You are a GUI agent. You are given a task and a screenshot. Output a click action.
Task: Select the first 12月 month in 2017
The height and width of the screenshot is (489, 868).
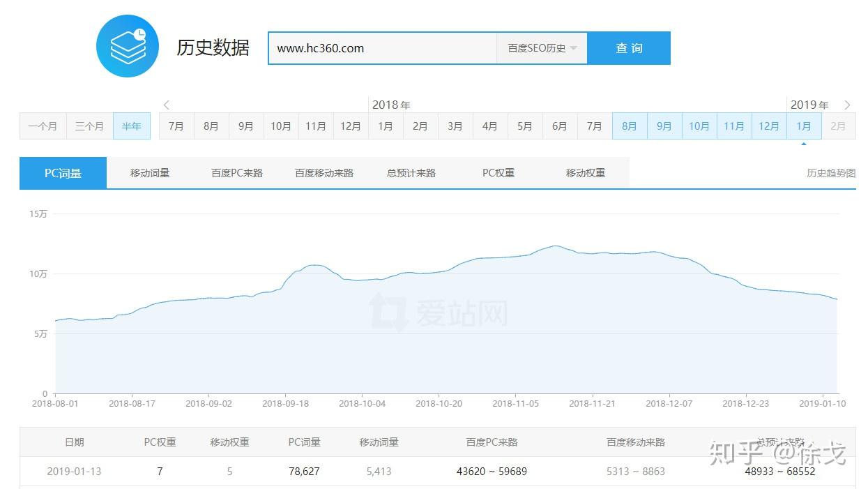click(351, 126)
